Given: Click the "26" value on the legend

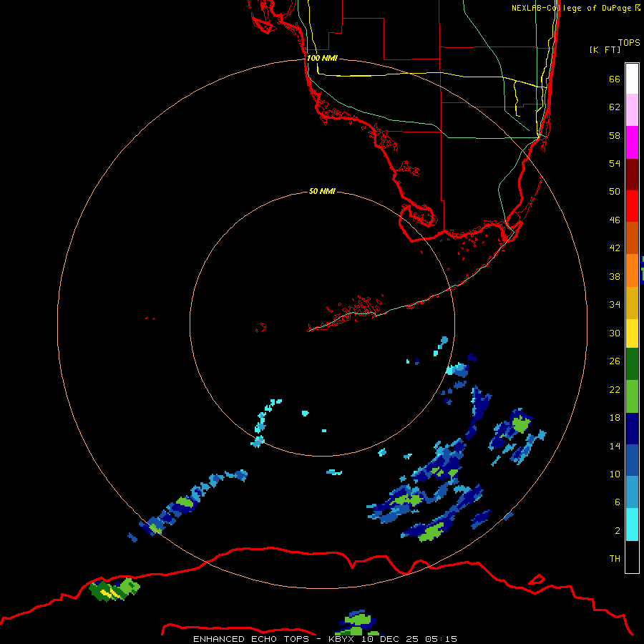Looking at the screenshot, I should 615,361.
